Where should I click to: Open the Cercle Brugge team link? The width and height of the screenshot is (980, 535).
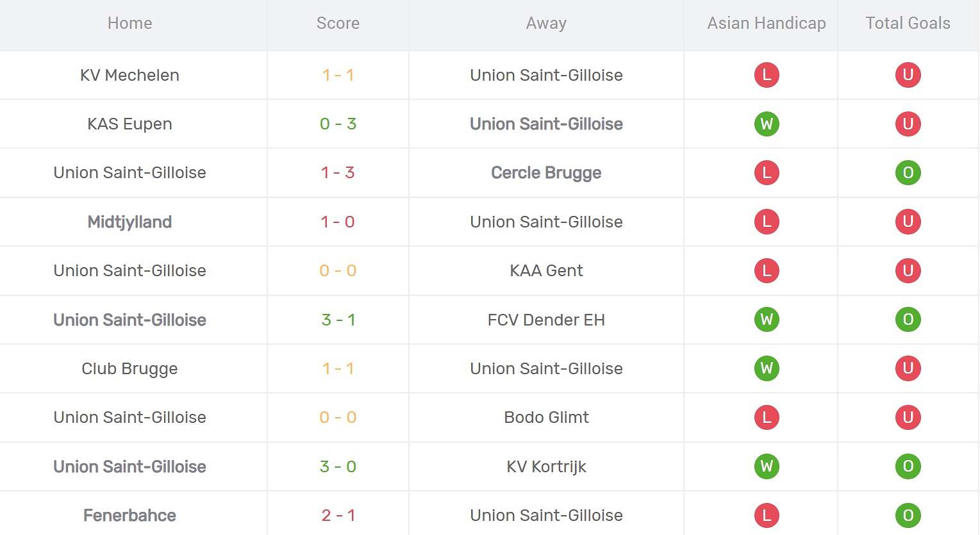546,172
